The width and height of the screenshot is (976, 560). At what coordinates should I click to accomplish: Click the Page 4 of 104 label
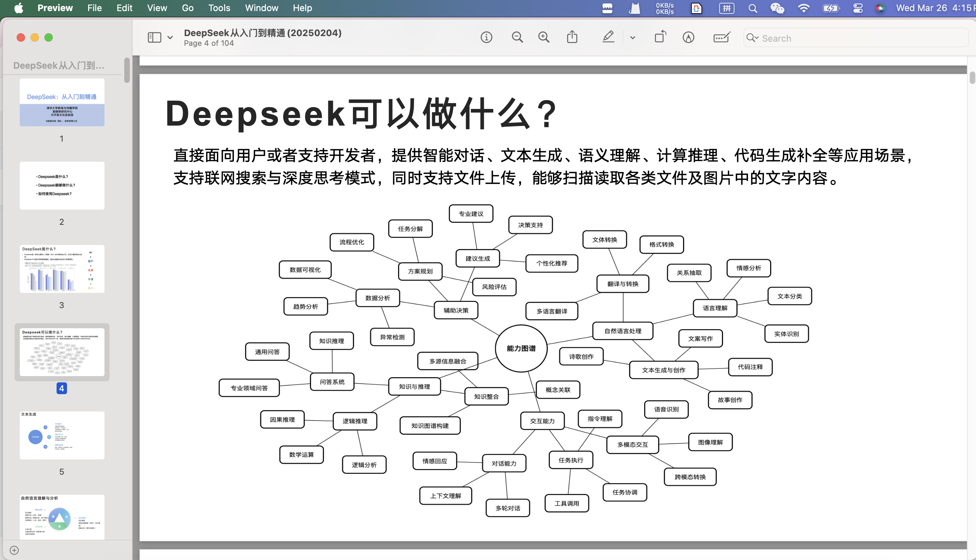pos(209,43)
